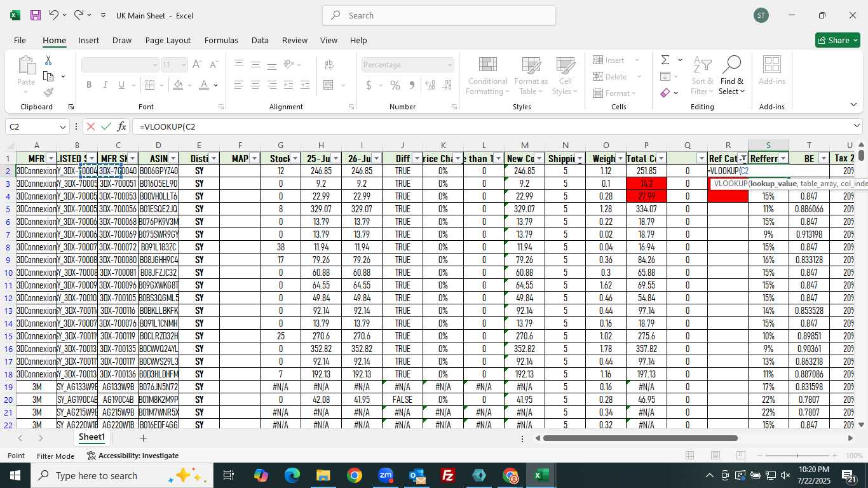Open Add-ins from the ribbon
This screenshot has width=868, height=488.
click(772, 70)
